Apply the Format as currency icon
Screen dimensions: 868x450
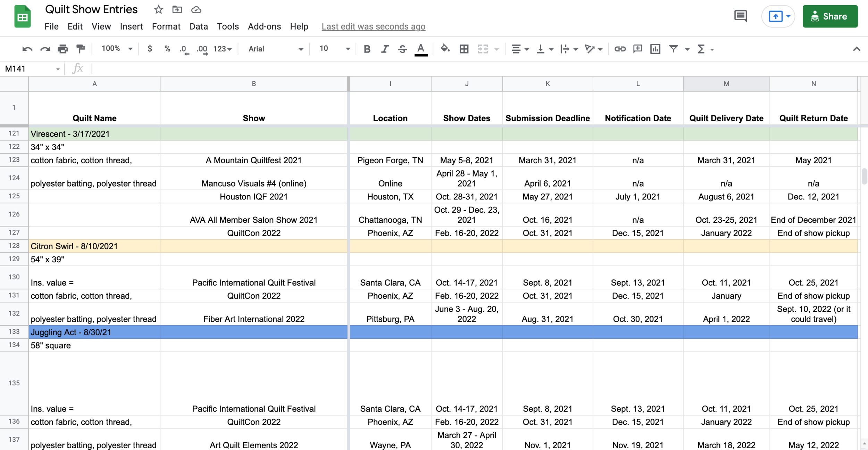tap(150, 49)
